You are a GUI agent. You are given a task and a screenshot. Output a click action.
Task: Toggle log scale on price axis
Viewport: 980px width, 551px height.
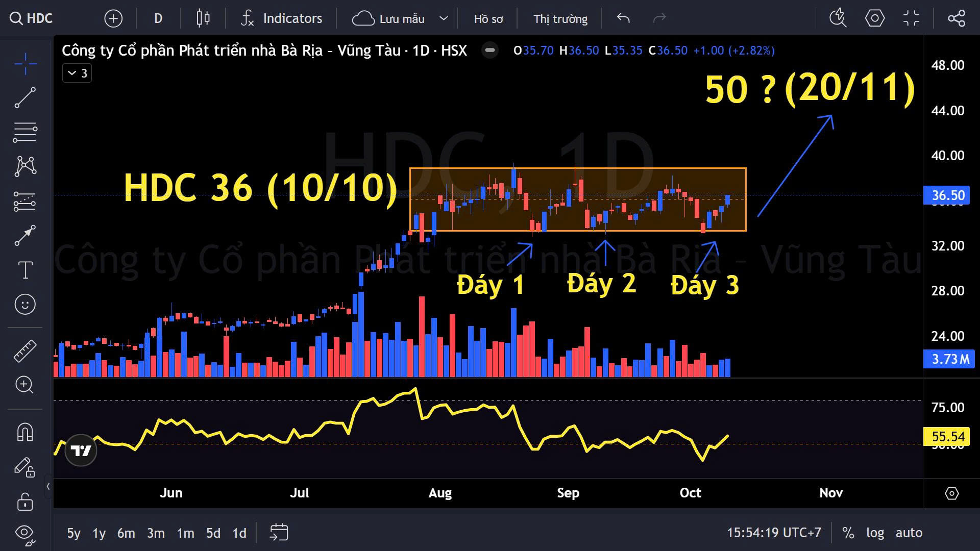tap(875, 533)
